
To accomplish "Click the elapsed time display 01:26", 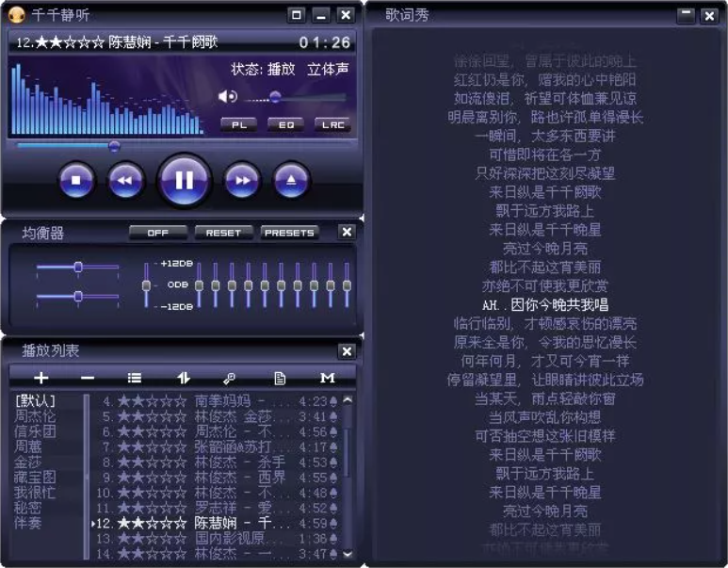I will [x=325, y=42].
